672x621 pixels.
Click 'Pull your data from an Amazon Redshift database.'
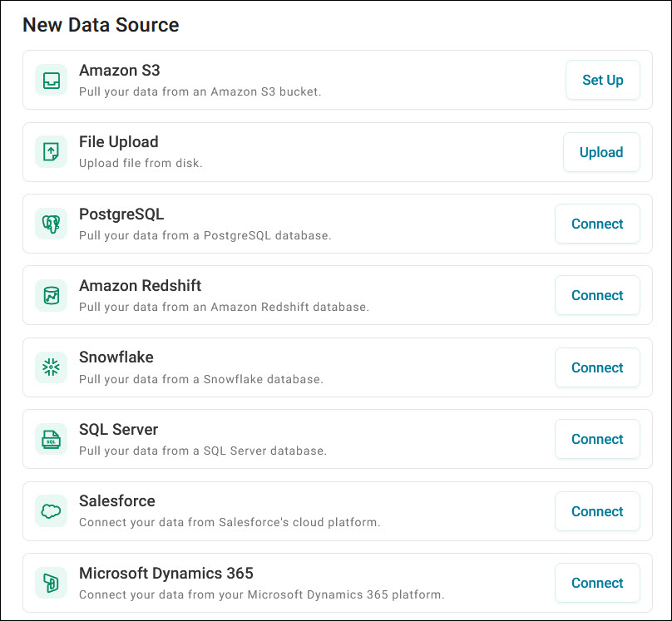coord(225,307)
